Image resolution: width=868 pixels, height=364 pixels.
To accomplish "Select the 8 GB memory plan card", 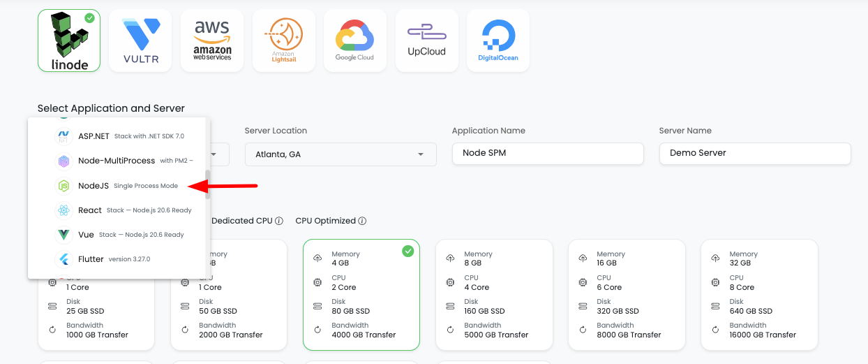I will [494, 294].
